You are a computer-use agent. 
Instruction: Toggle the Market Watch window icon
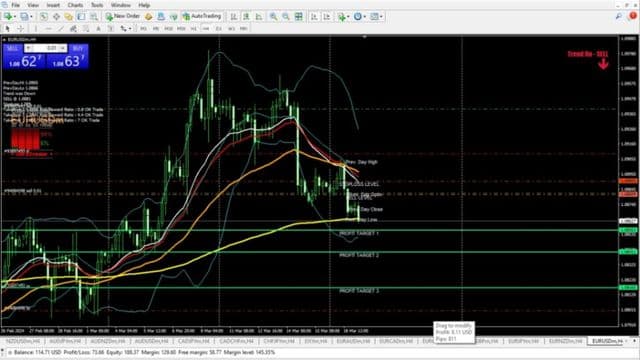(x=43, y=16)
